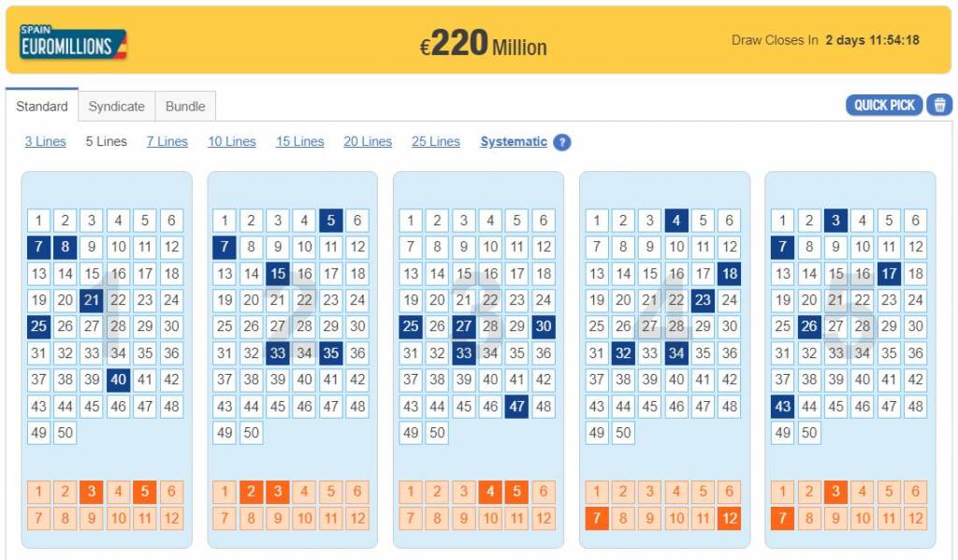Toggle number 18 in the fourth grid
This screenshot has height=560, width=958.
pos(730,274)
